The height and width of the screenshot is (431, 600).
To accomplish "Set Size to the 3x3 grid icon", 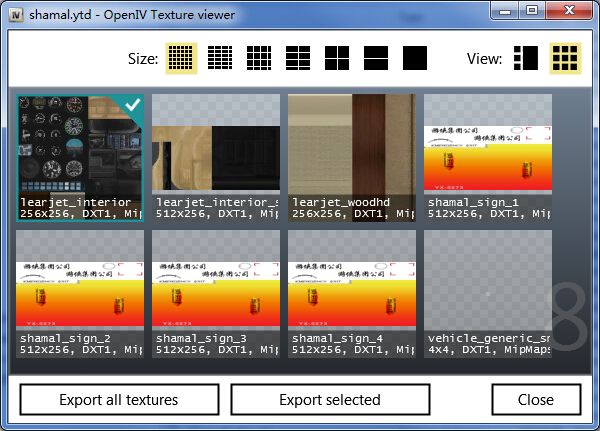I will [259, 58].
